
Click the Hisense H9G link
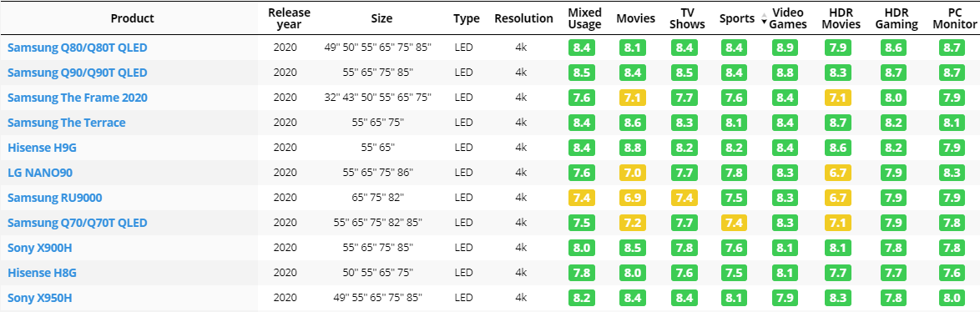(42, 148)
